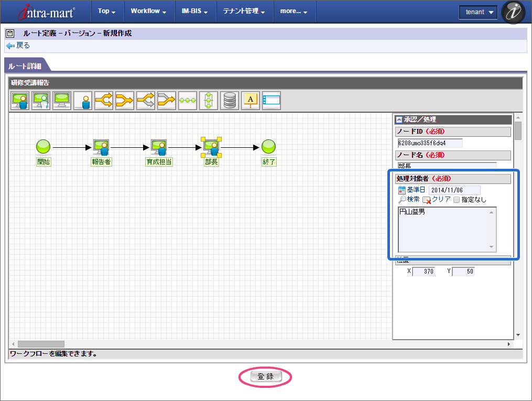This screenshot has height=401, width=532.
Task: Click the 基準日 date field 2014/11/06
Action: click(x=454, y=190)
